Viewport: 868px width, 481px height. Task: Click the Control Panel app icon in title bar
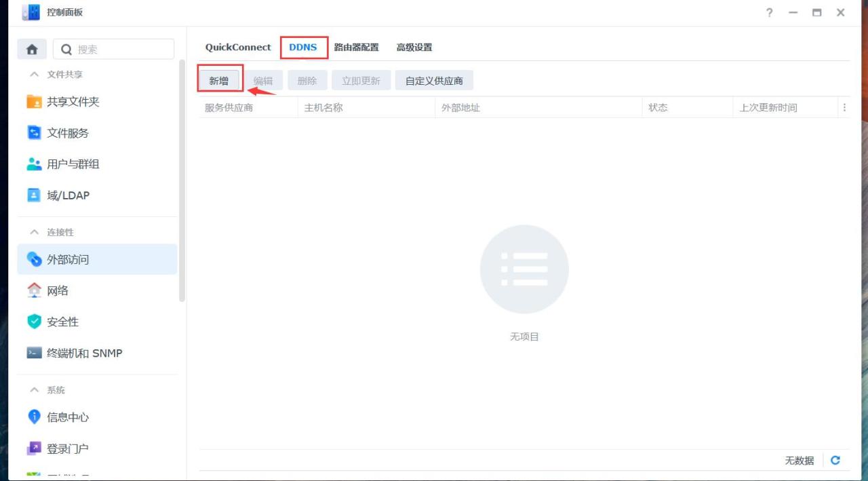[31, 12]
